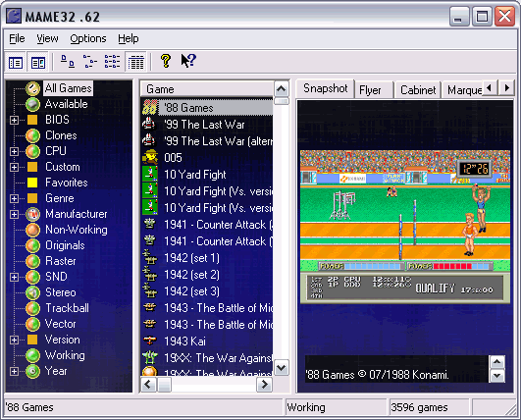Switch to small icons view

tap(89, 62)
